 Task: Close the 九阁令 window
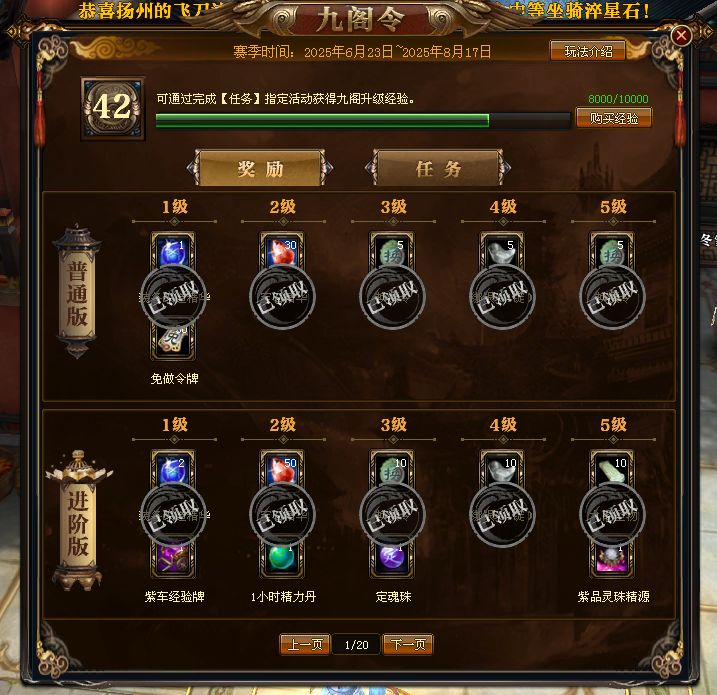pyautogui.click(x=681, y=35)
